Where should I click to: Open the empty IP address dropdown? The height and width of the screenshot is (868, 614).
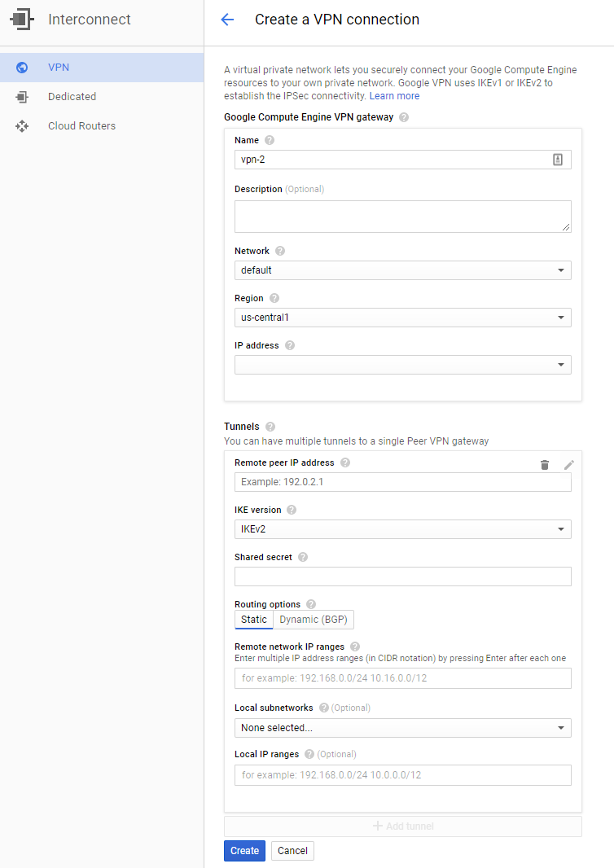(403, 365)
